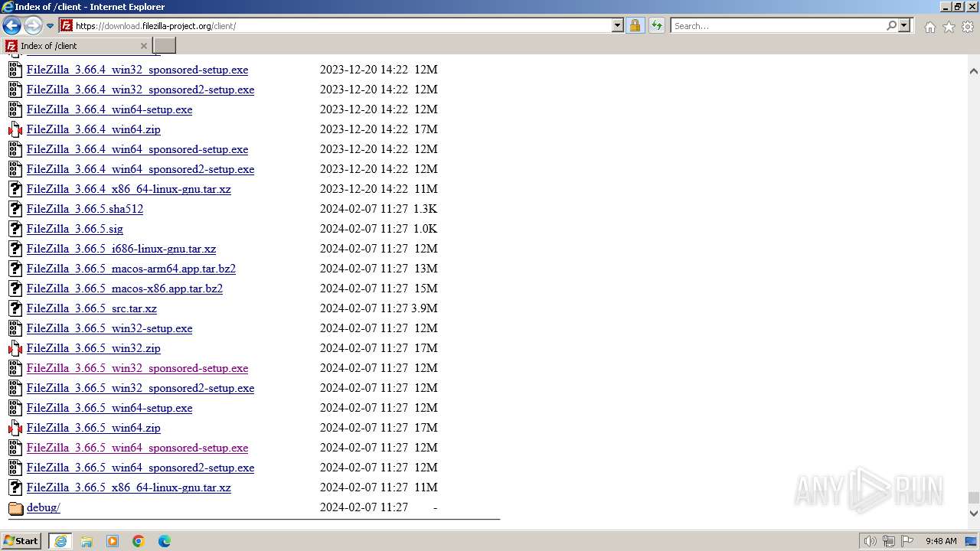Screen dimensions: 980x551
Task: Open the Tools gear icon
Action: click(x=968, y=27)
